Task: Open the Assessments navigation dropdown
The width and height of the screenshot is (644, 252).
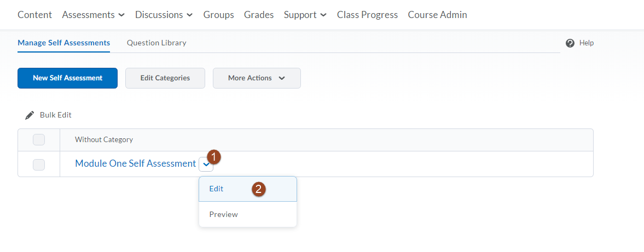Action: tap(93, 15)
